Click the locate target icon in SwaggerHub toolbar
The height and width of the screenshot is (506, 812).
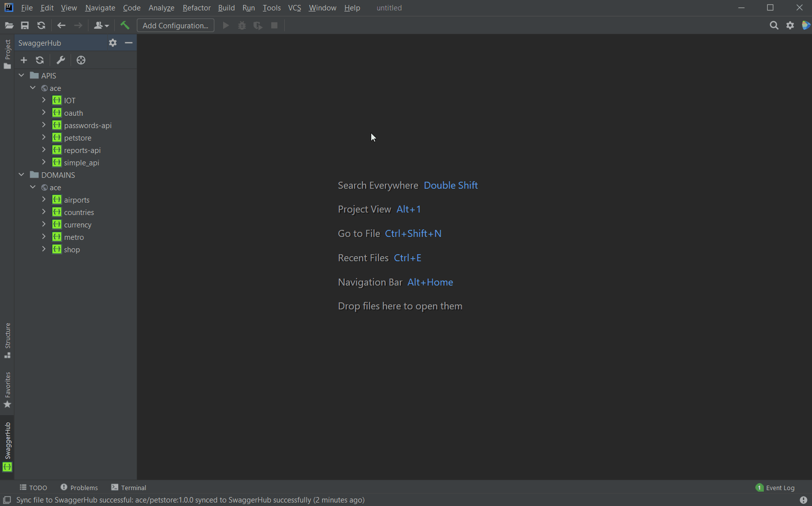pyautogui.click(x=81, y=60)
